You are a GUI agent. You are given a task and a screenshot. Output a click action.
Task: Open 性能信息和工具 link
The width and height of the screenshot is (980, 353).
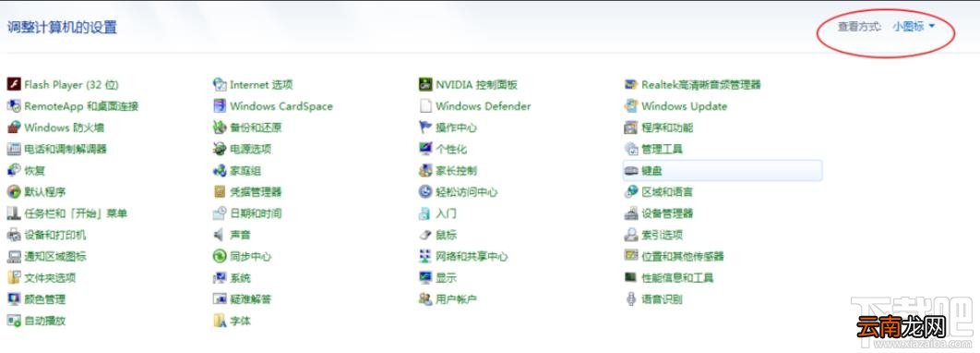pyautogui.click(x=677, y=277)
